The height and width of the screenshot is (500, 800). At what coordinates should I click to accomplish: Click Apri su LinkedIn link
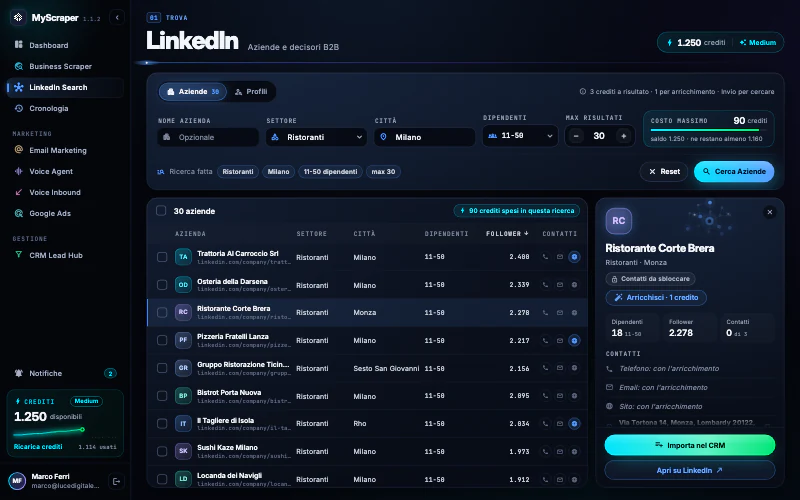point(690,470)
